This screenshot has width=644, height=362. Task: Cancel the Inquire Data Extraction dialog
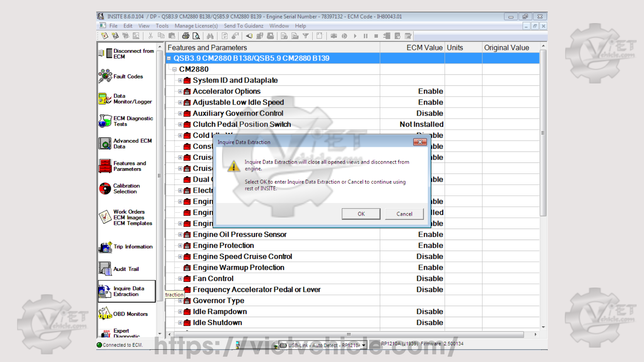(404, 214)
